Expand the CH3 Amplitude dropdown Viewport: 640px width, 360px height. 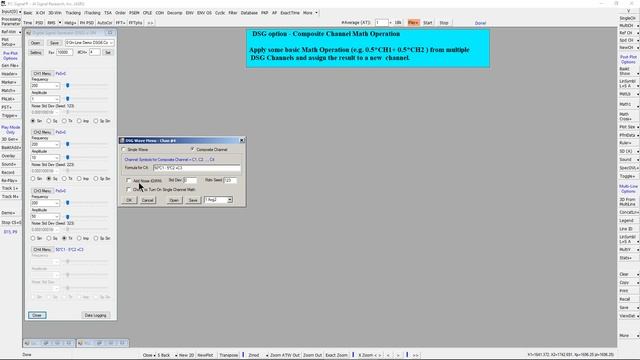(x=57, y=216)
